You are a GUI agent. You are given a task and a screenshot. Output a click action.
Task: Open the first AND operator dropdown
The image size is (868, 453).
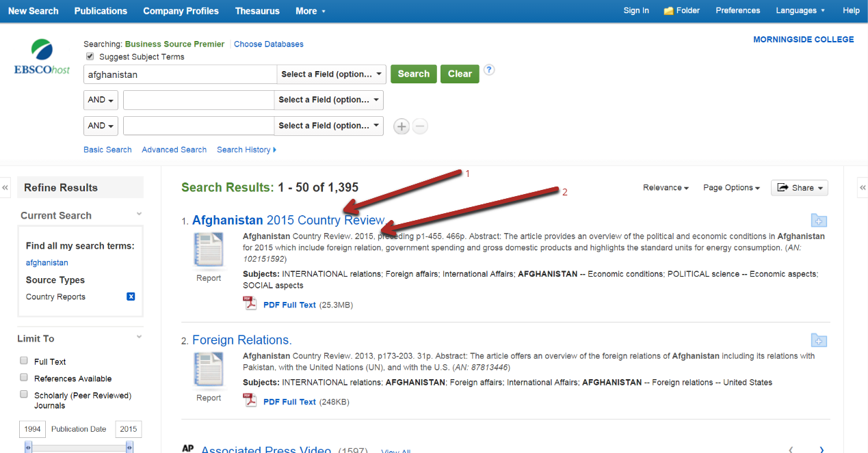[x=101, y=100]
